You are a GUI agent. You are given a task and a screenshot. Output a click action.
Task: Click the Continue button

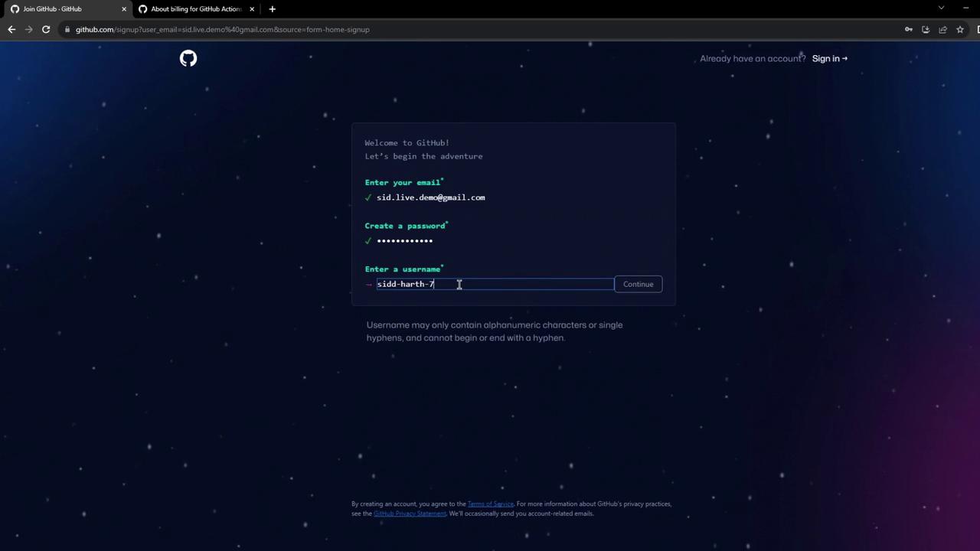(x=638, y=284)
